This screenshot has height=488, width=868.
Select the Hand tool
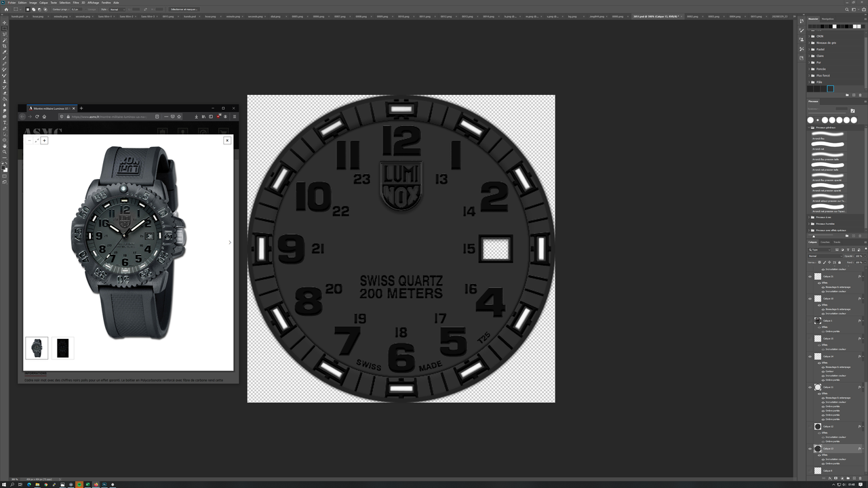[4, 146]
